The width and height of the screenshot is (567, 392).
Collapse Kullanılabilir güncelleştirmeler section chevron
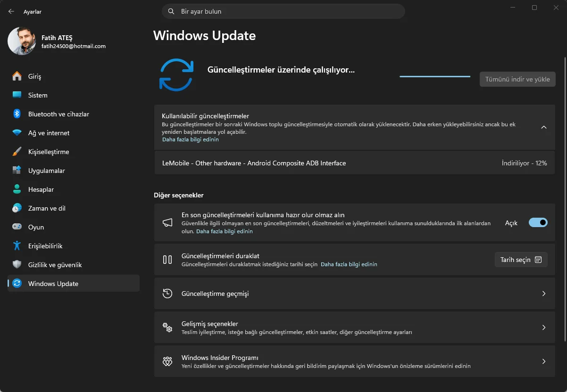point(544,127)
